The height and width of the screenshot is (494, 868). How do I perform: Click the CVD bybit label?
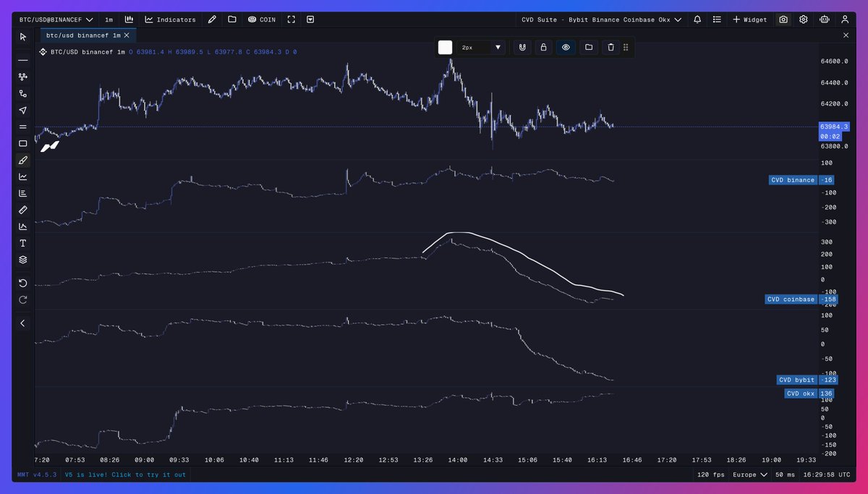click(x=796, y=380)
